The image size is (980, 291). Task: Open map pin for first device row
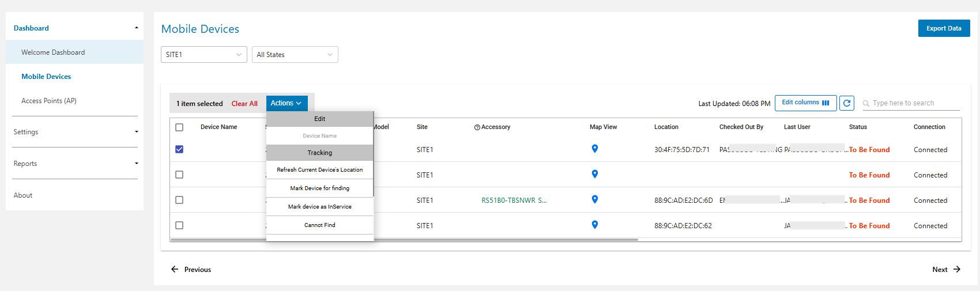[595, 149]
